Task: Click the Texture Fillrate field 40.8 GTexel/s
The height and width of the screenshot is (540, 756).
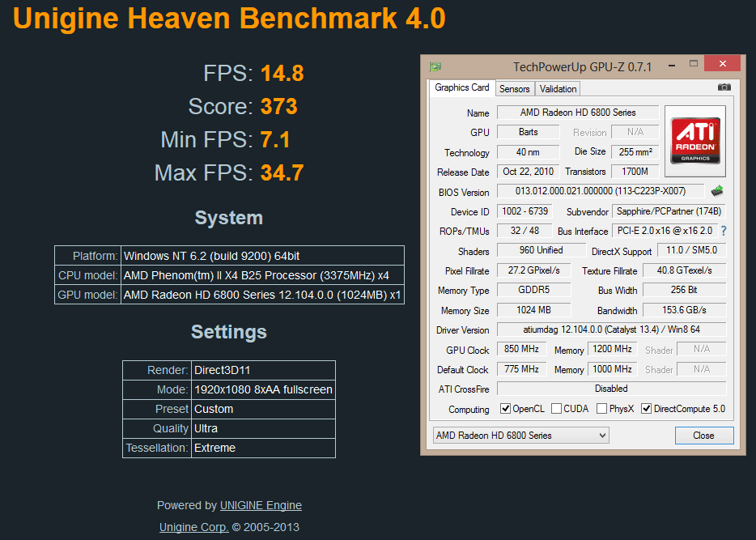Action: click(x=684, y=270)
